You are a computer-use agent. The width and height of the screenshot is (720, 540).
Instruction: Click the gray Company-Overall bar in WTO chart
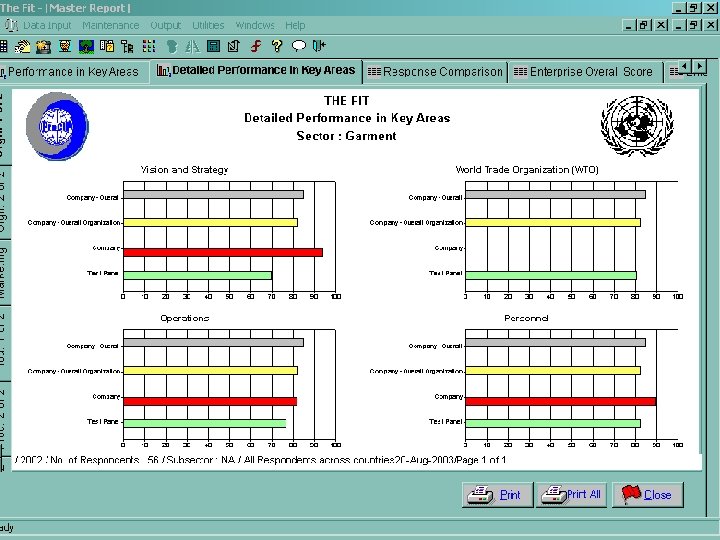click(x=555, y=195)
